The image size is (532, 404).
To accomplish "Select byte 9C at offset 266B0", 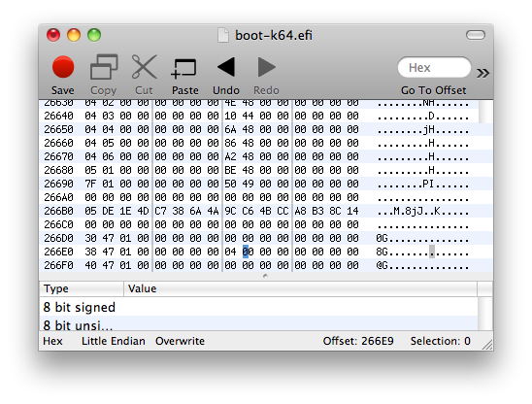I will click(x=230, y=211).
